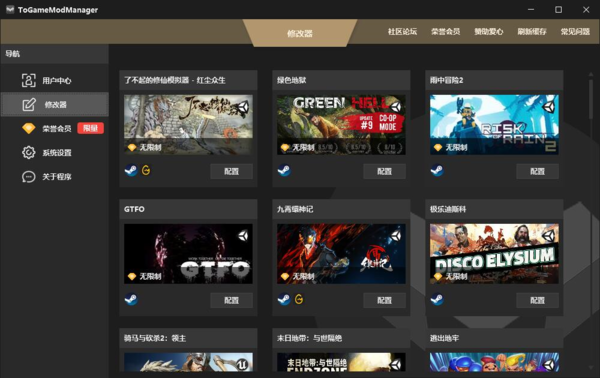Click 刷新缓存 in top menu

click(x=532, y=32)
